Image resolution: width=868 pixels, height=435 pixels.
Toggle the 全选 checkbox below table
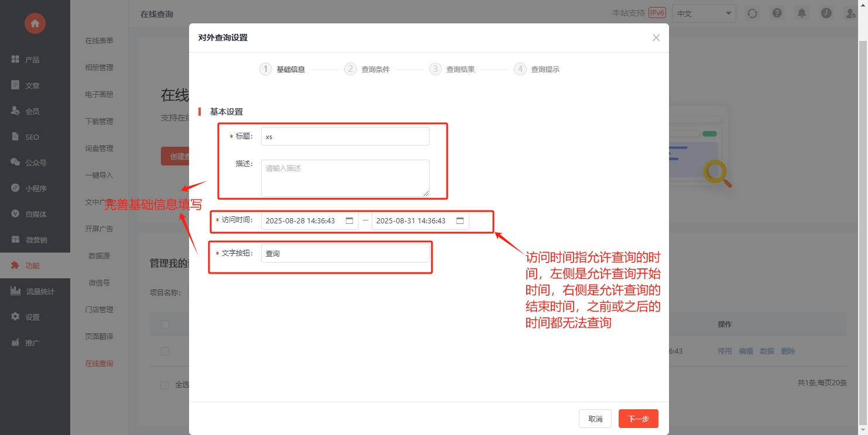click(165, 385)
